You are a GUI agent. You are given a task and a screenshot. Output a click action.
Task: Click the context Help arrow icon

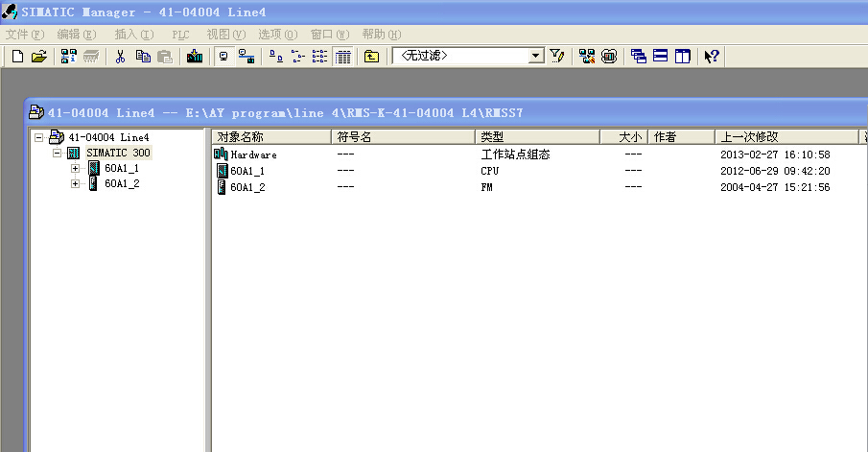click(x=712, y=56)
